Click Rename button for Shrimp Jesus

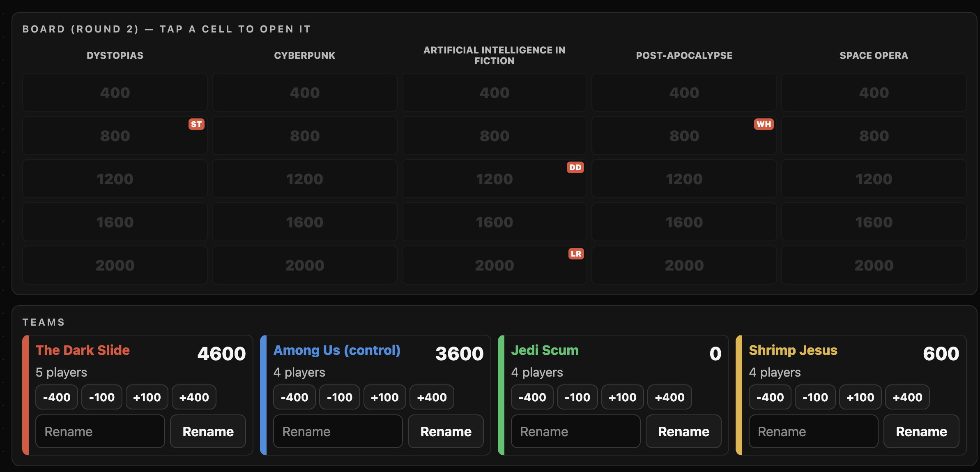tap(922, 431)
